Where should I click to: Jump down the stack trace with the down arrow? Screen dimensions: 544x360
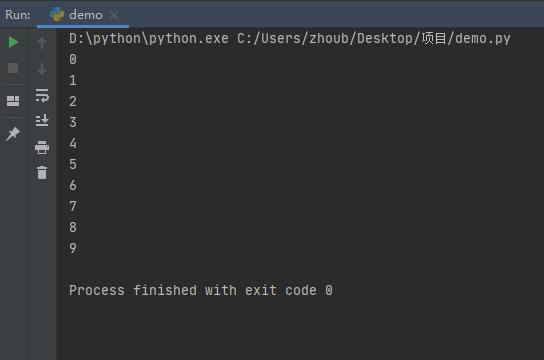(42, 69)
